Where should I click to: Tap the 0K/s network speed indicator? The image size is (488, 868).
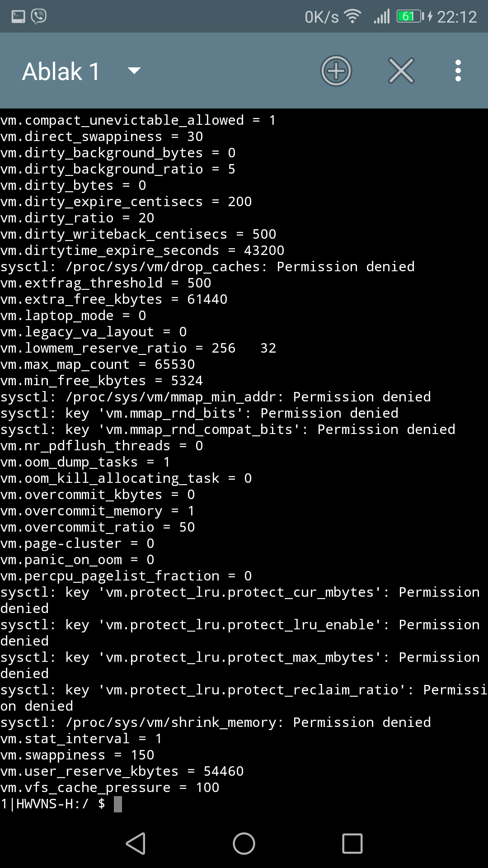(x=321, y=17)
